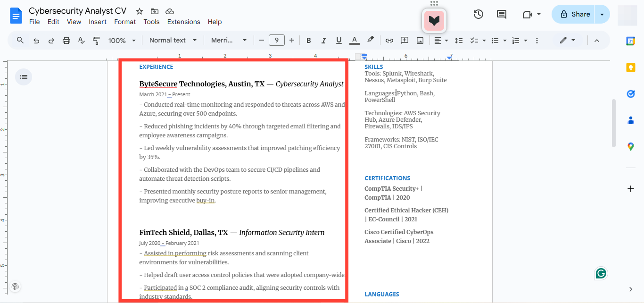Open the version history clock icon
644x303 pixels.
(478, 14)
